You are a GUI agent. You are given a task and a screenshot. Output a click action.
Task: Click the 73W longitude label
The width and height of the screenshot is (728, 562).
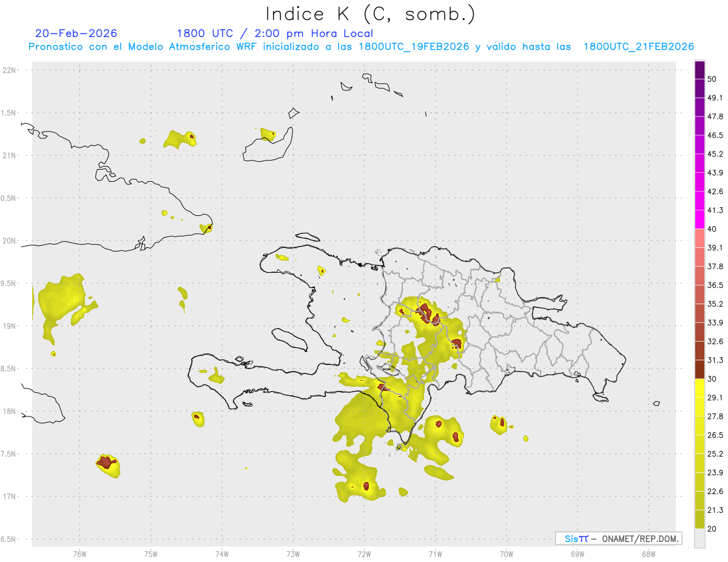coord(293,554)
